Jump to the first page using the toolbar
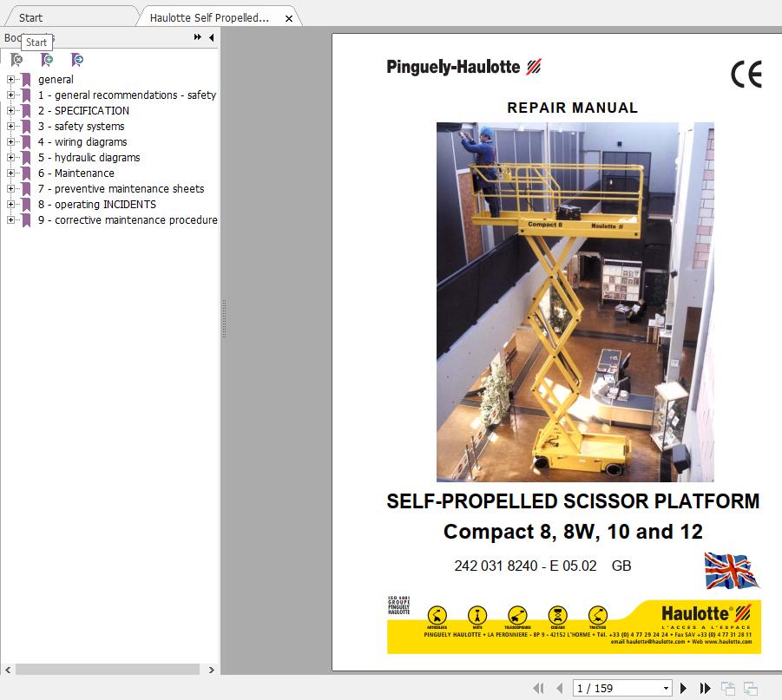Viewport: 782px width, 700px height. (538, 688)
